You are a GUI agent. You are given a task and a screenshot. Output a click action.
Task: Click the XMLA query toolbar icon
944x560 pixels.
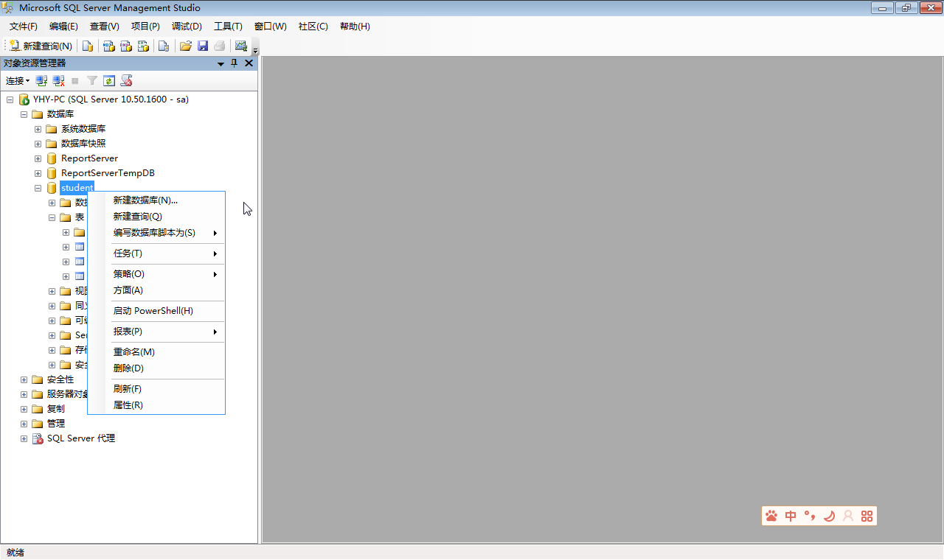(144, 46)
